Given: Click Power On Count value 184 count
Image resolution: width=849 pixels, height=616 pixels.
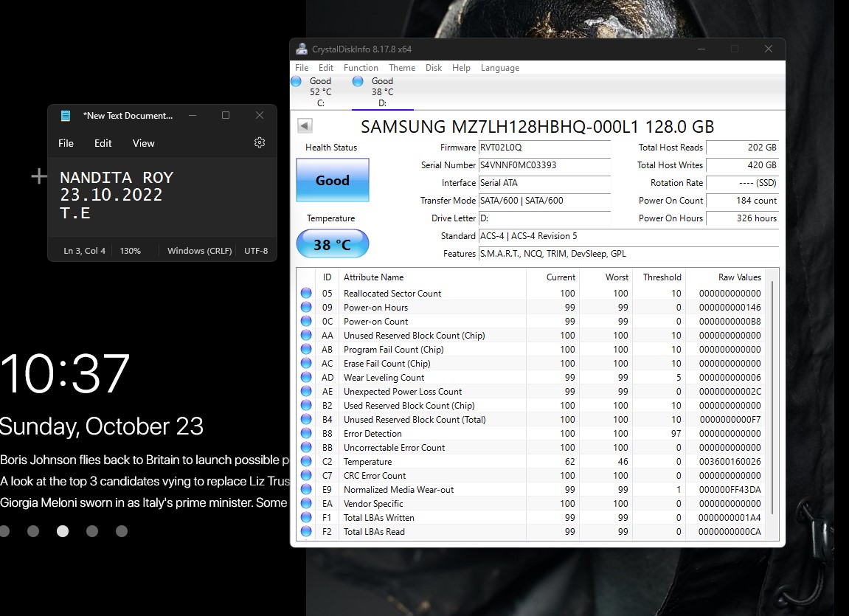Looking at the screenshot, I should click(x=742, y=200).
